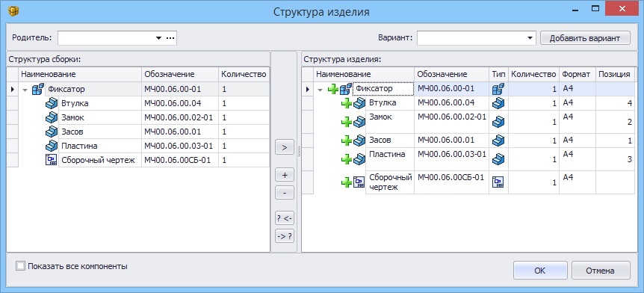The width and height of the screenshot is (644, 293).
Task: Click the Добавить вариант button
Action: click(x=585, y=38)
